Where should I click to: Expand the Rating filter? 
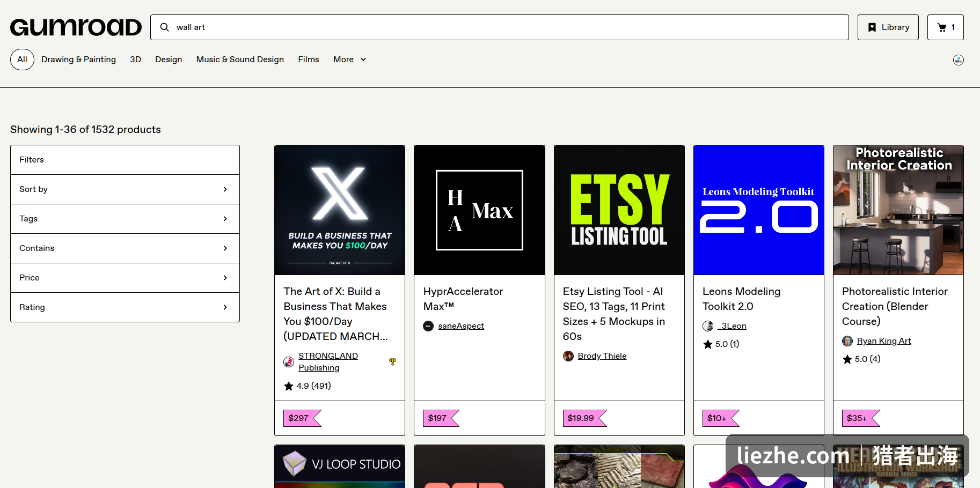125,307
